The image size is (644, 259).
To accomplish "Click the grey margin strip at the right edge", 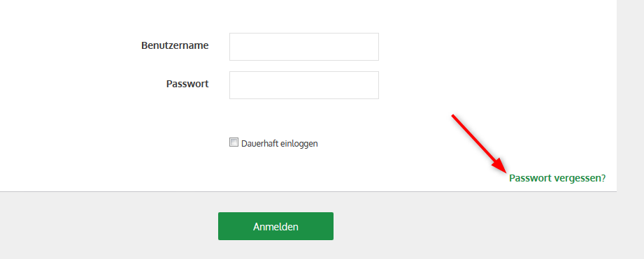I will coord(631,130).
